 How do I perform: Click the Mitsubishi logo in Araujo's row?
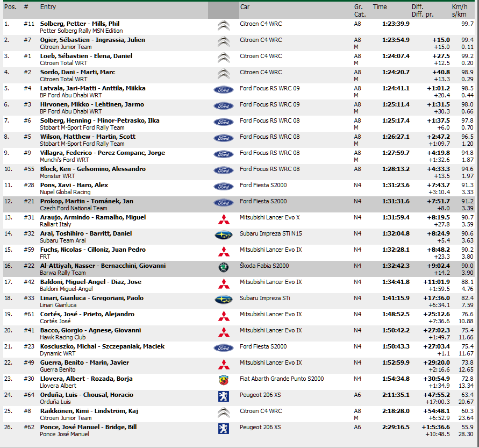pyautogui.click(x=223, y=219)
